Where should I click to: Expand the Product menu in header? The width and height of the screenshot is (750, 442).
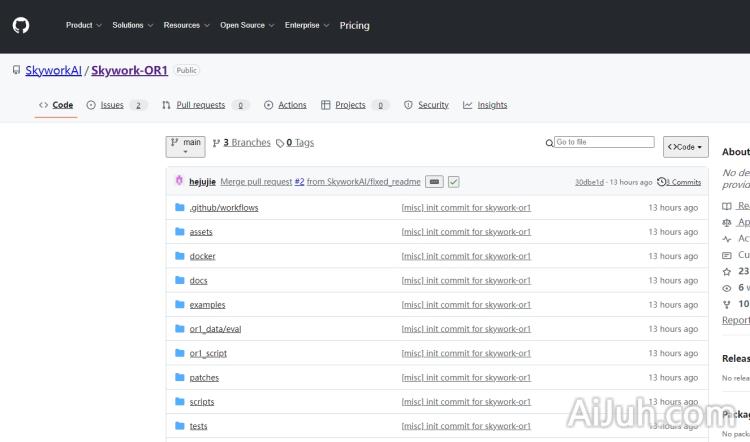[x=83, y=25]
